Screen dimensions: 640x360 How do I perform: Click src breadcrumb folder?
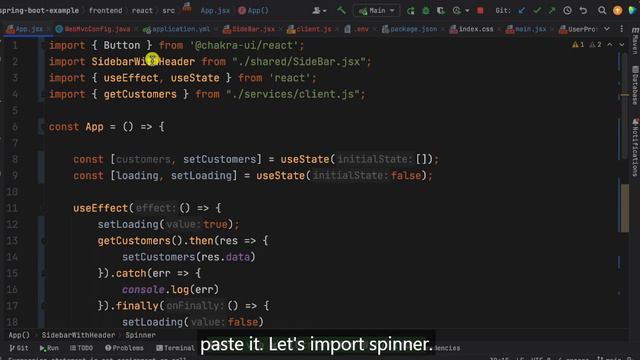pos(169,11)
